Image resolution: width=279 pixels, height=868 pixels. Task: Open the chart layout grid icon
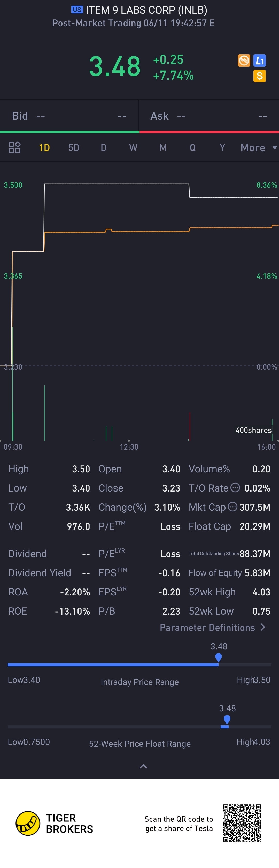[x=14, y=148]
